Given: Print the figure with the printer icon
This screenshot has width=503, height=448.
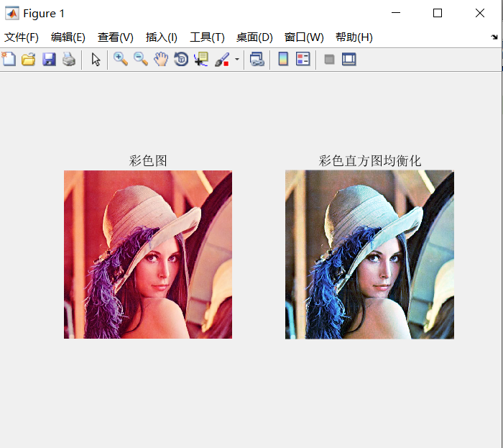Looking at the screenshot, I should 69,60.
